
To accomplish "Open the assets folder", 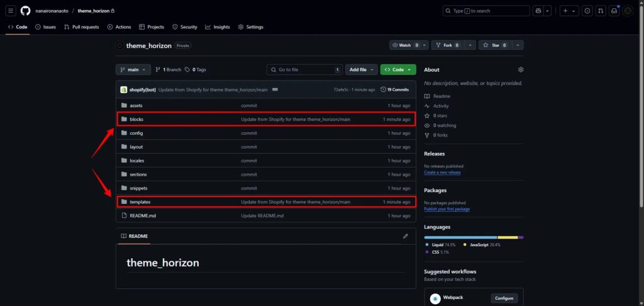I will pyautogui.click(x=136, y=106).
